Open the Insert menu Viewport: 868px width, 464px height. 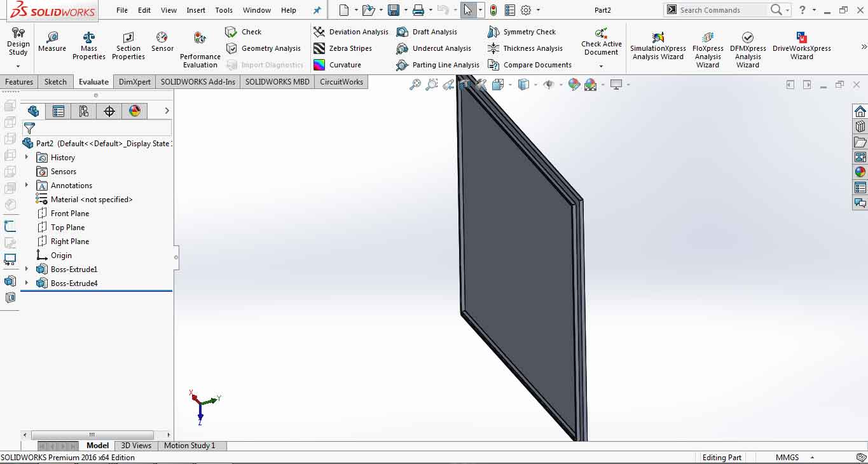pyautogui.click(x=196, y=10)
